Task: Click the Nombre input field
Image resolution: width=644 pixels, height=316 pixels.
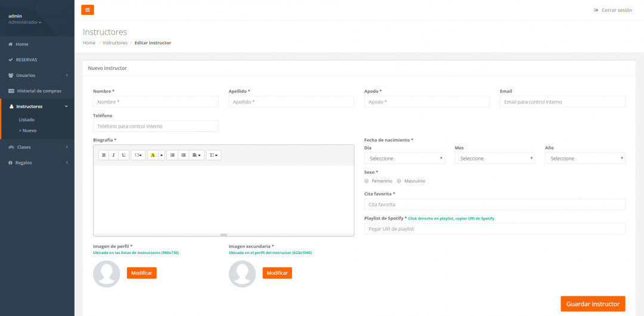Action: (156, 102)
